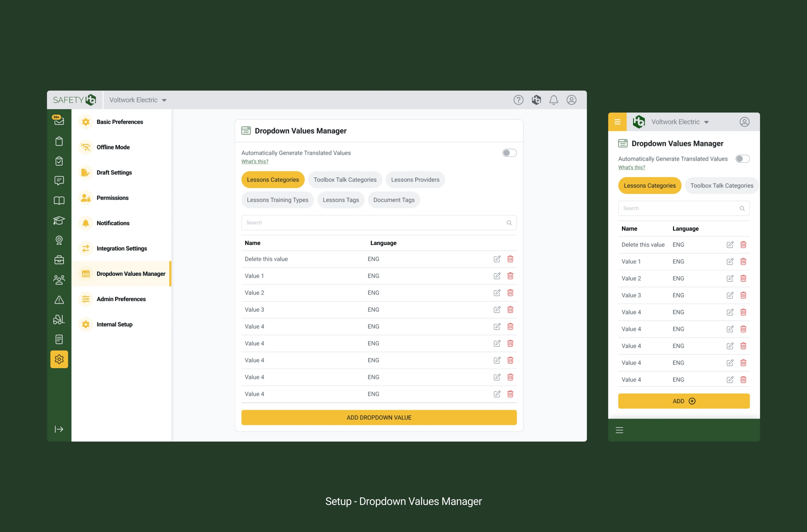Open Voltwork Electric dropdown in desktop header
The width and height of the screenshot is (807, 532).
138,100
